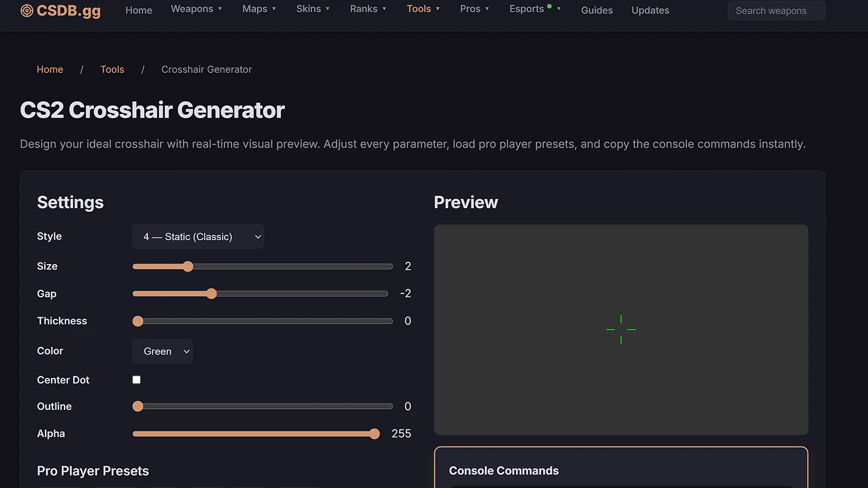Adjust the Size slider
Viewport: 868px width, 488px height.
(x=263, y=266)
